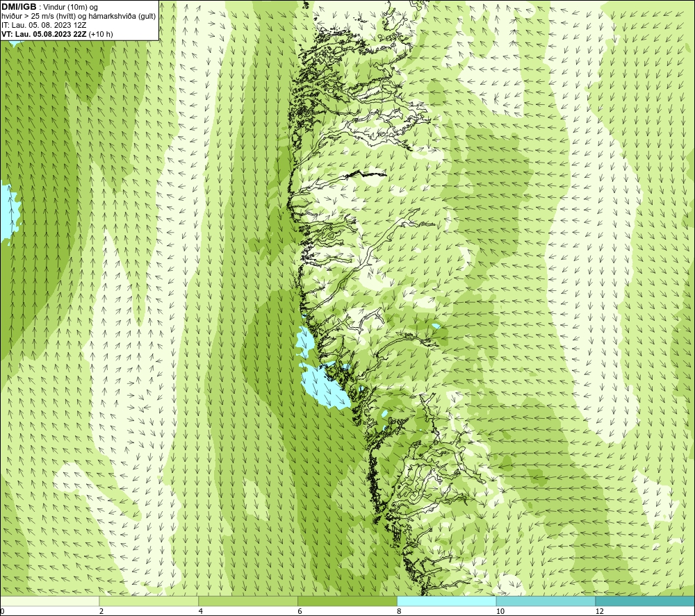Click the DMI/IGB title text
This screenshot has height=616, width=695.
click(x=19, y=7)
